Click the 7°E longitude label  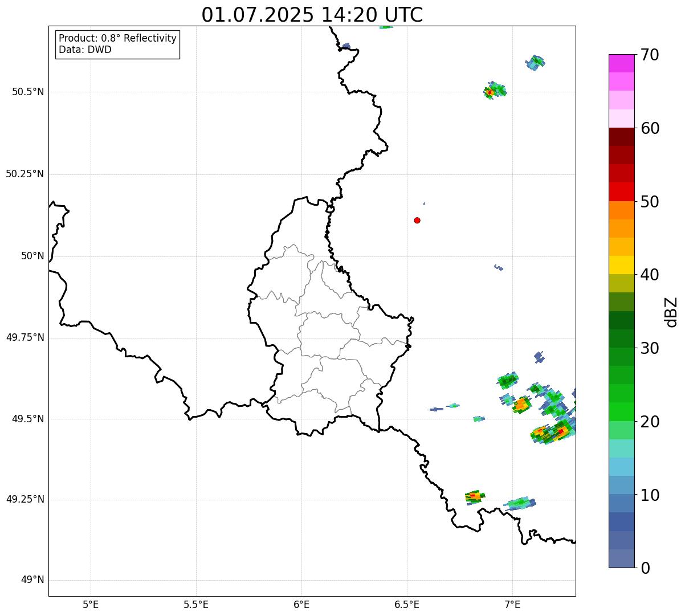512,604
